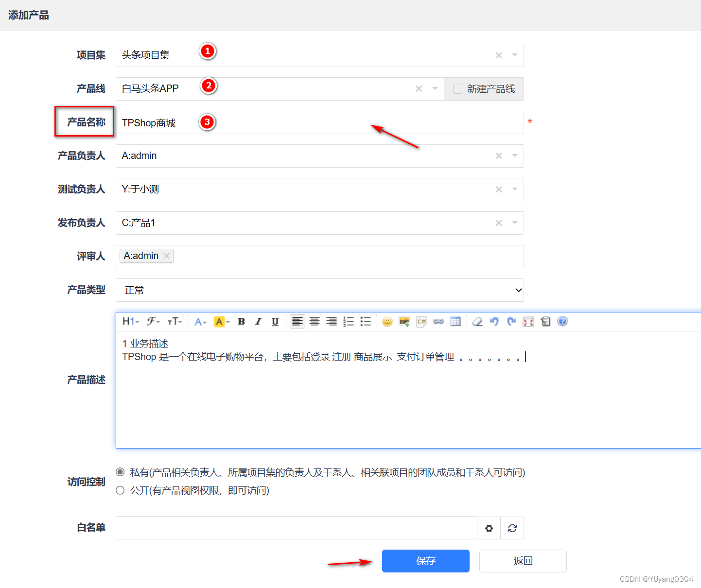
Task: Insert a bulleted list
Action: coord(366,321)
